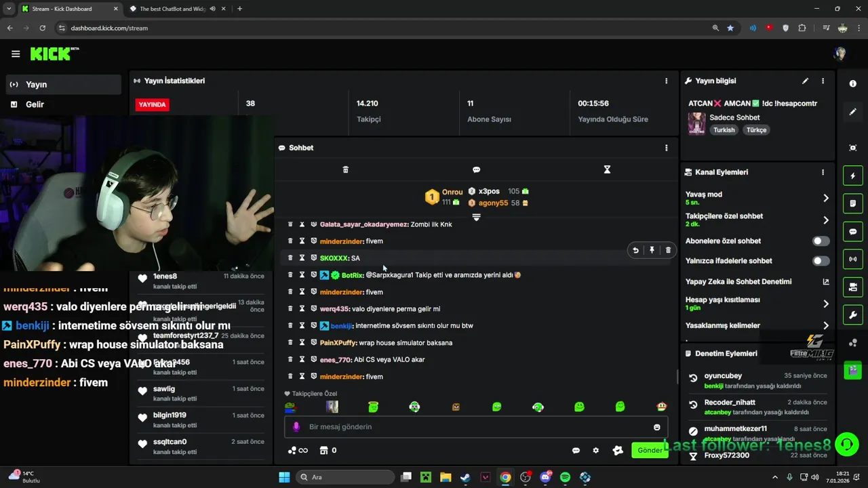Click the sparkle icon beside Gönder
Screen dimensions: 868x488
(x=617, y=451)
